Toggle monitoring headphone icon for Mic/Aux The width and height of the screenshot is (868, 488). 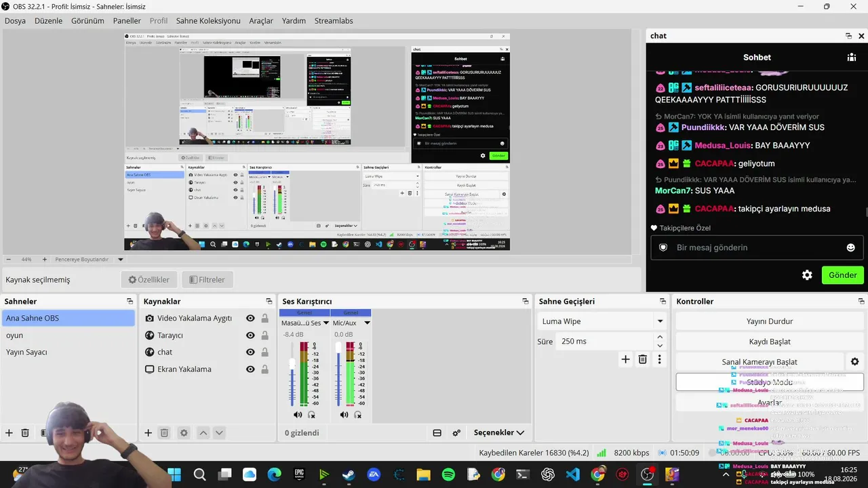pyautogui.click(x=357, y=415)
